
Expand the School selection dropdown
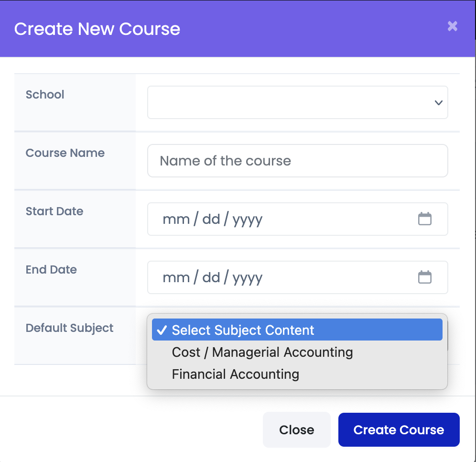coord(297,102)
